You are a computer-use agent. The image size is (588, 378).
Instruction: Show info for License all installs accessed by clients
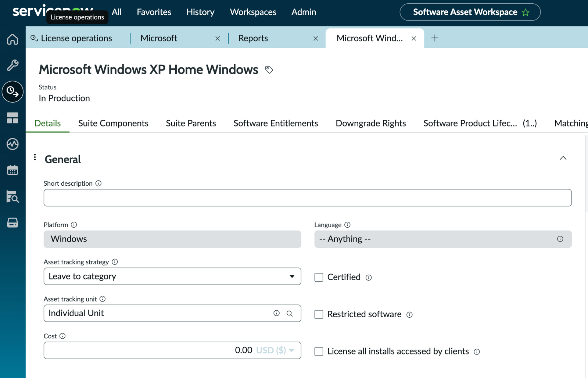(x=477, y=352)
